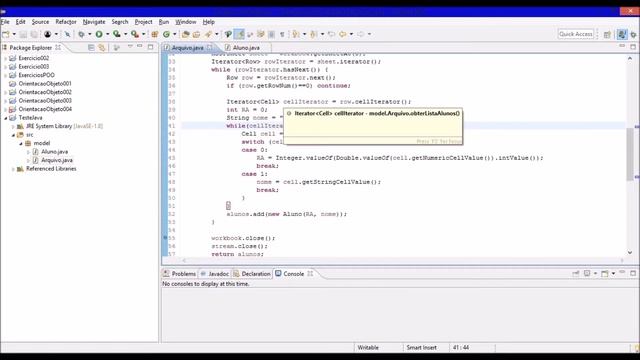Click the Back navigation arrow icon
640x360 pixels.
[343, 34]
